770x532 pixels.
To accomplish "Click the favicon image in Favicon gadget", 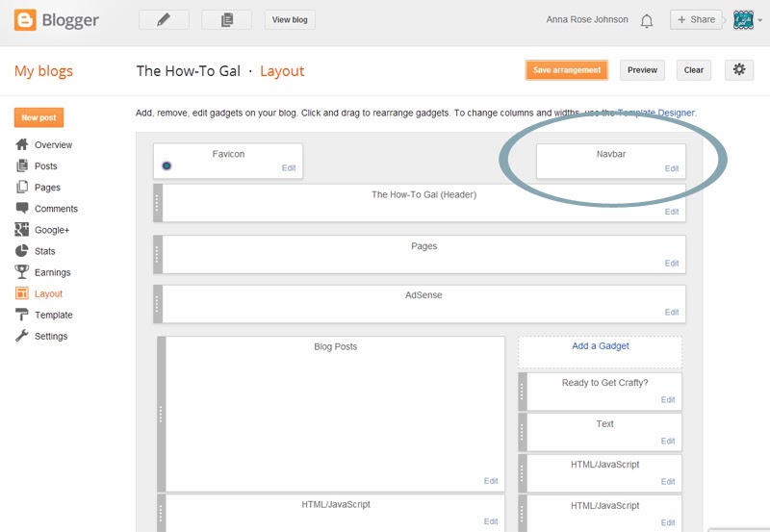I will pyautogui.click(x=167, y=165).
